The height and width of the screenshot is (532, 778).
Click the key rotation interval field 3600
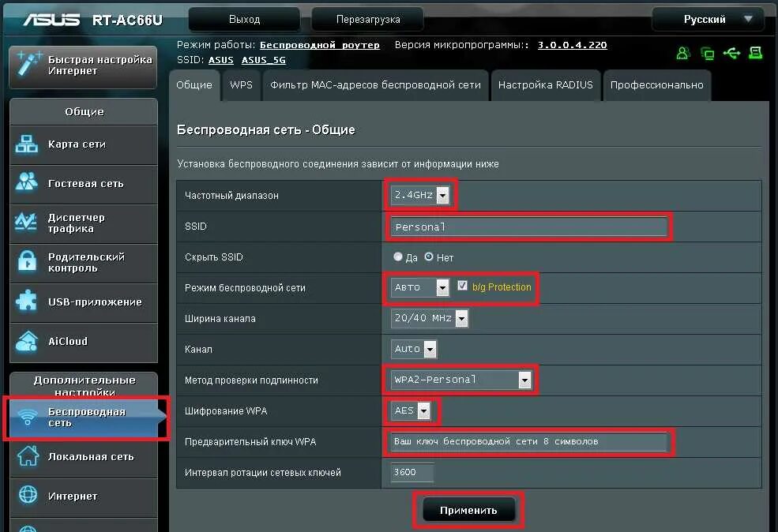[412, 472]
